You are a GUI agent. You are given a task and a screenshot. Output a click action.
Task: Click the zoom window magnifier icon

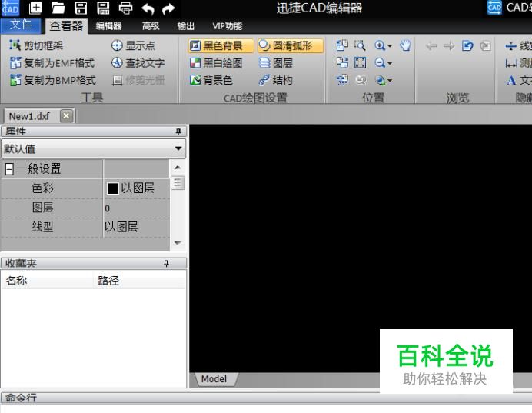point(360,45)
